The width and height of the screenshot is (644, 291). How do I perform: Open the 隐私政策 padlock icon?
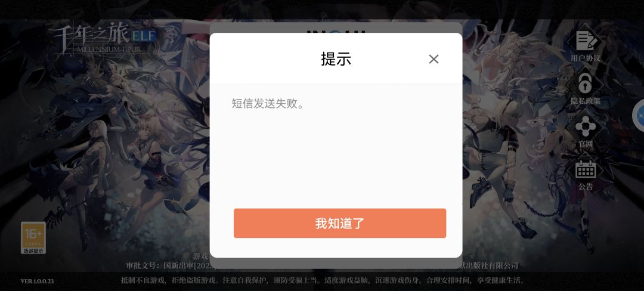586,83
